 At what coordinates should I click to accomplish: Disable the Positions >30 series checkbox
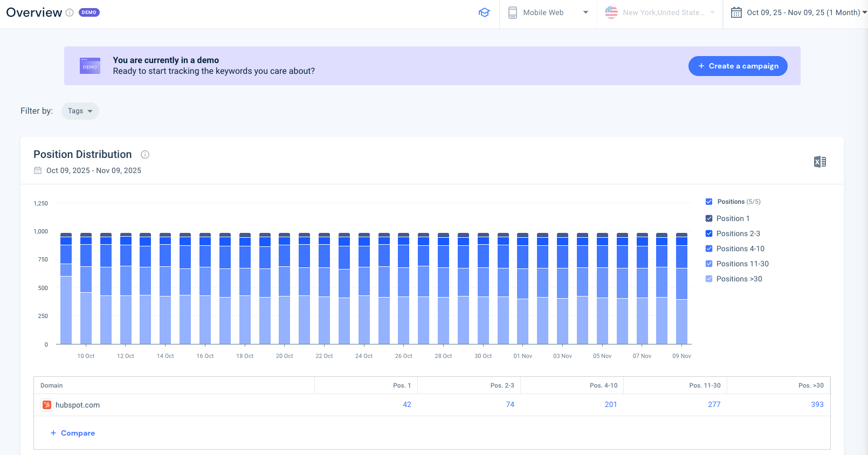coord(709,279)
